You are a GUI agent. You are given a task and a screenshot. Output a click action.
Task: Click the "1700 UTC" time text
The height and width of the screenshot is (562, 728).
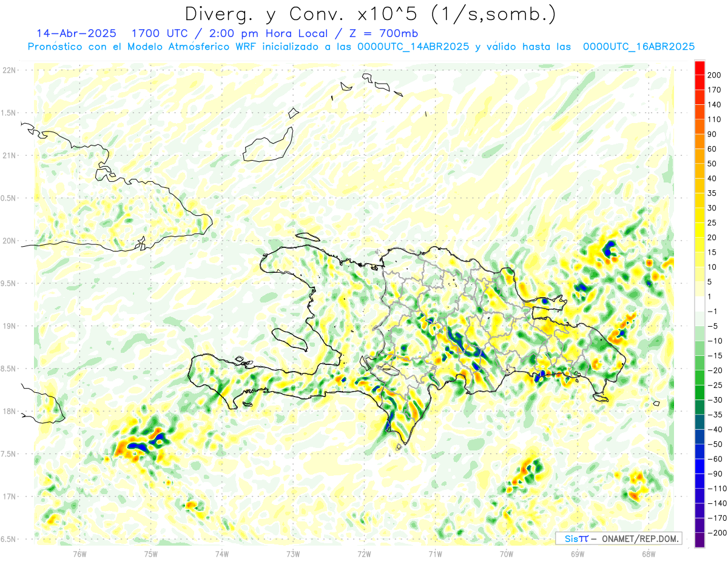click(161, 33)
